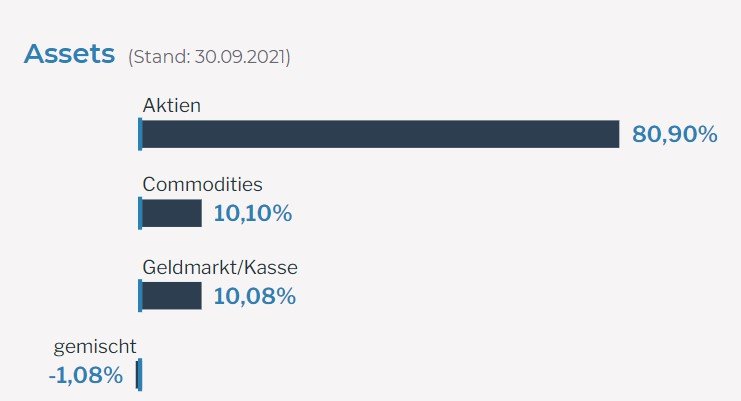Click the blue baseline marker at the Aktien bar
Viewport: 741px width, 401px height.
pos(140,134)
